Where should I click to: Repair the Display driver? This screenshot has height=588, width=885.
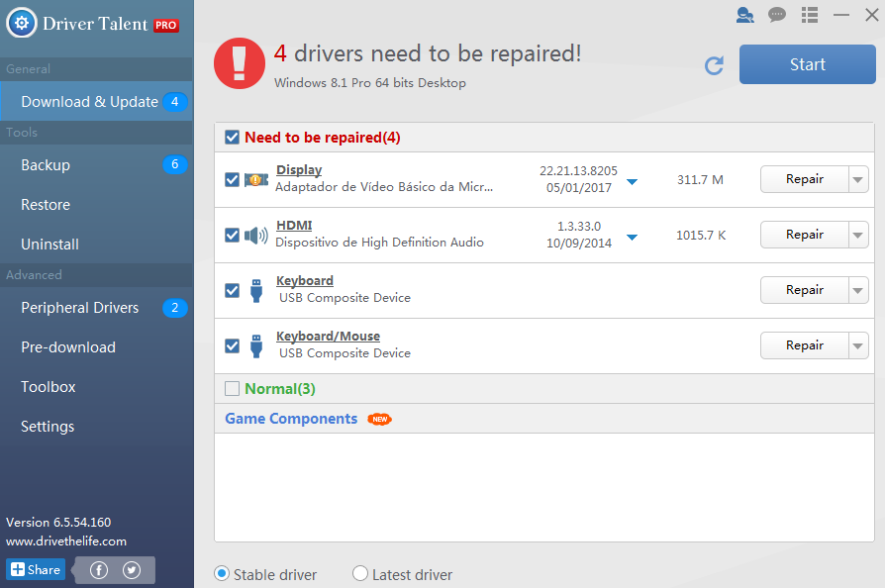point(804,179)
